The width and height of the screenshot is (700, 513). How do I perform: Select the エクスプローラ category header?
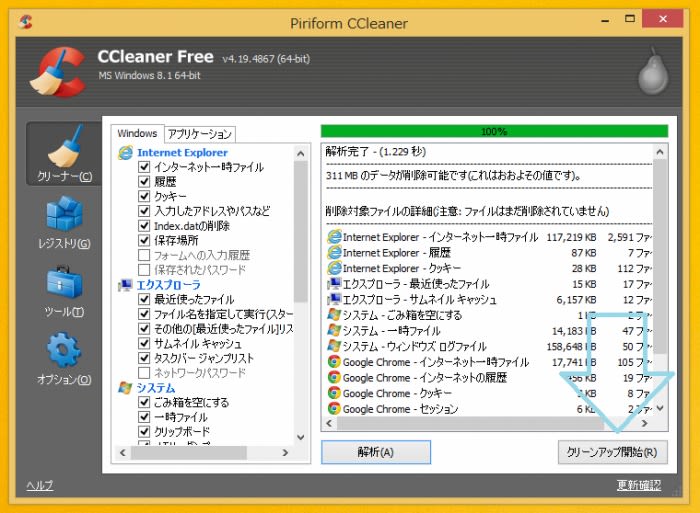pyautogui.click(x=168, y=285)
